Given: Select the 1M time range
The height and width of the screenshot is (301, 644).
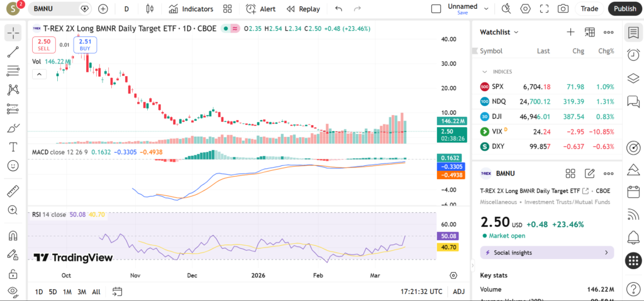Looking at the screenshot, I should (x=67, y=292).
